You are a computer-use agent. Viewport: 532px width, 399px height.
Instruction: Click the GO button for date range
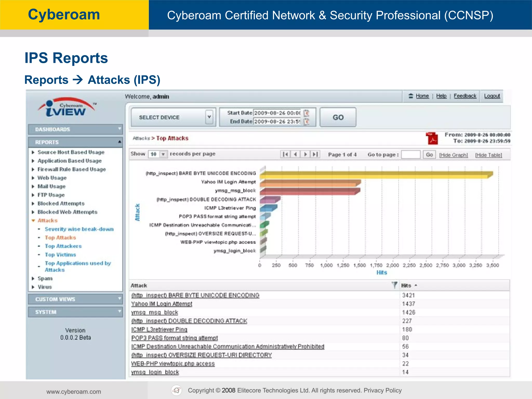click(338, 117)
